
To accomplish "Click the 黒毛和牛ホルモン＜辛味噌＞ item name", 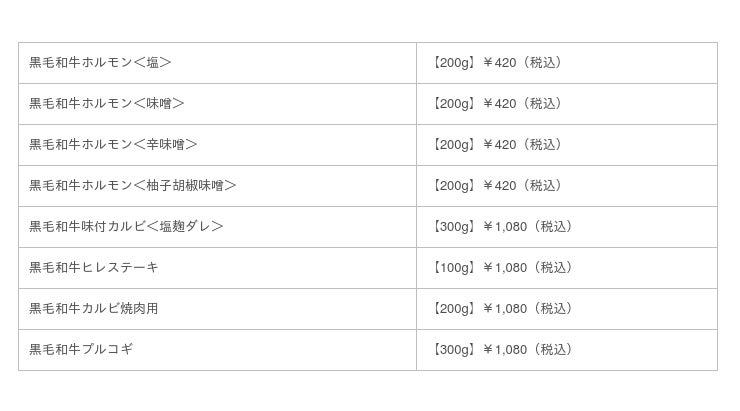I will click(x=113, y=145).
